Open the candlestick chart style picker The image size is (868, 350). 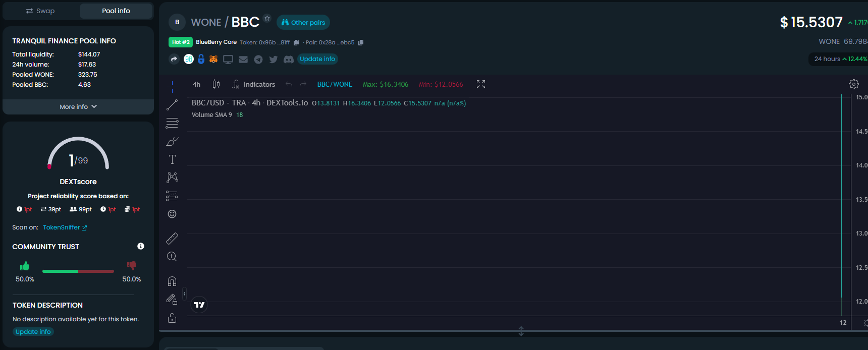tap(216, 84)
